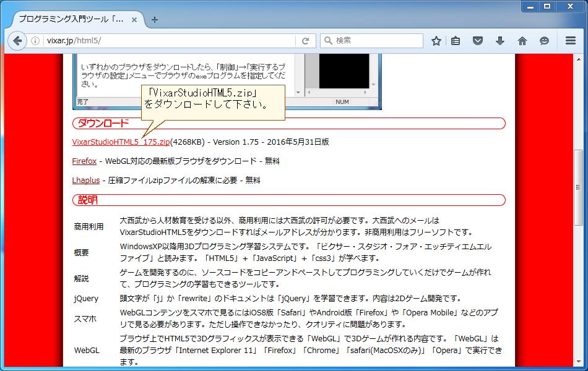Open the Firefox download link
Viewport: 588px width, 371px height.
click(84, 161)
